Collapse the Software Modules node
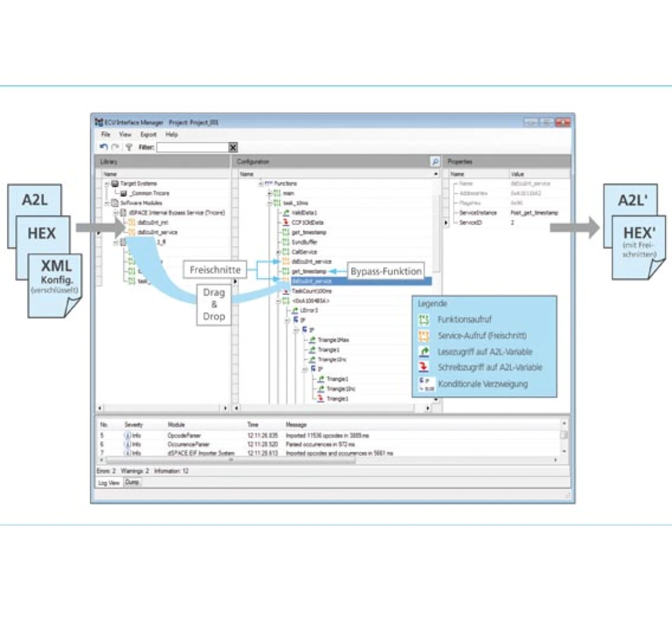This screenshot has width=672, height=625. click(107, 203)
